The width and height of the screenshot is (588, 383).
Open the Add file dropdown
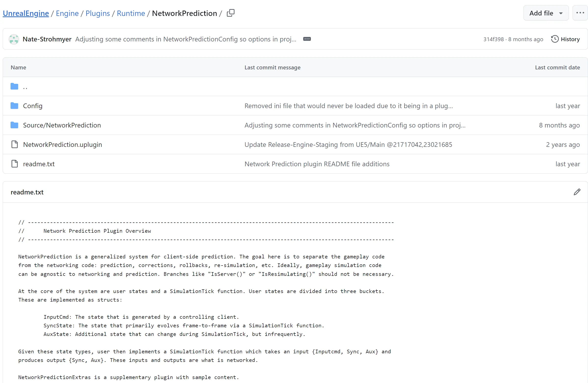(546, 13)
